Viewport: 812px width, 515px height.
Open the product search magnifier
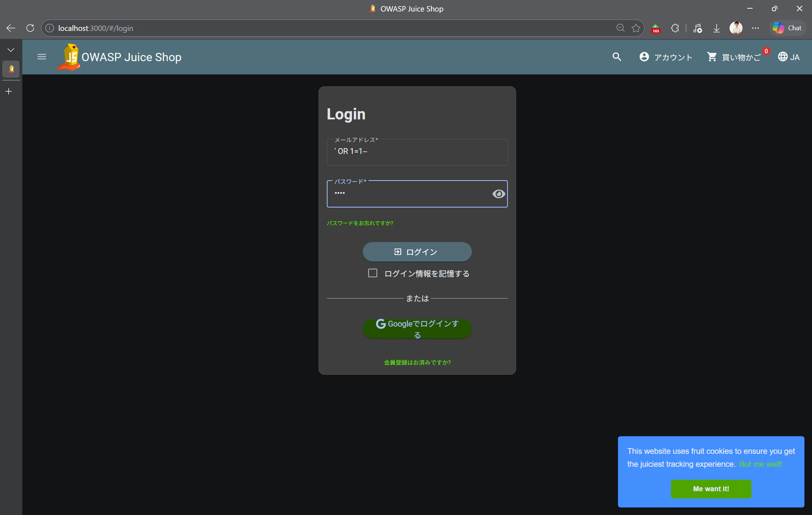click(617, 57)
